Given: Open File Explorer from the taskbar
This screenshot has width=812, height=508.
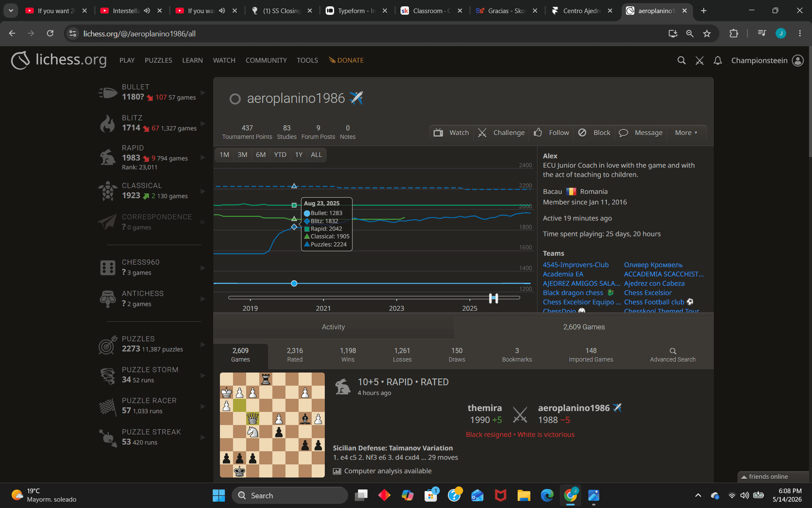Looking at the screenshot, I should (524, 495).
